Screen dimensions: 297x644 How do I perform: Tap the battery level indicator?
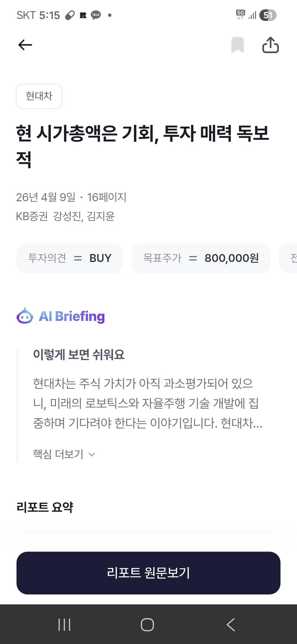pyautogui.click(x=268, y=15)
